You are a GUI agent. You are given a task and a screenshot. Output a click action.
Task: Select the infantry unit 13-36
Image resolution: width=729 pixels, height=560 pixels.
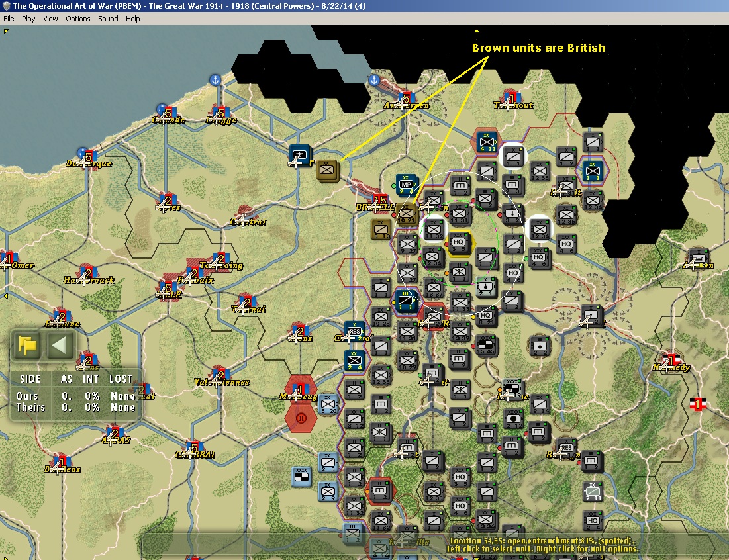point(486,520)
